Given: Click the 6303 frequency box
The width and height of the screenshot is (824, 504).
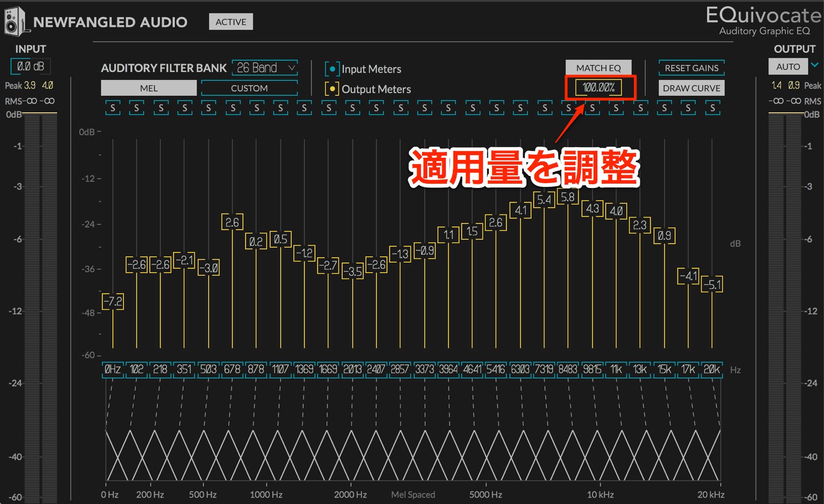Looking at the screenshot, I should (x=521, y=370).
